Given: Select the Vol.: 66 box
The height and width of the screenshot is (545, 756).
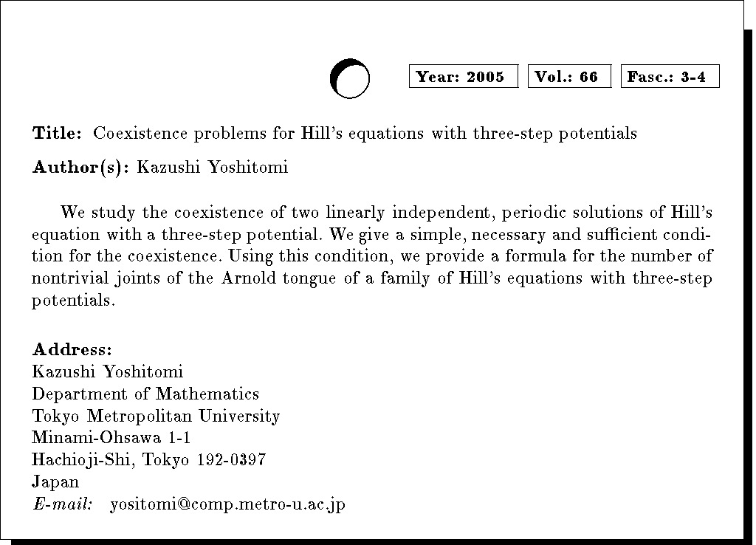Looking at the screenshot, I should coord(569,77).
